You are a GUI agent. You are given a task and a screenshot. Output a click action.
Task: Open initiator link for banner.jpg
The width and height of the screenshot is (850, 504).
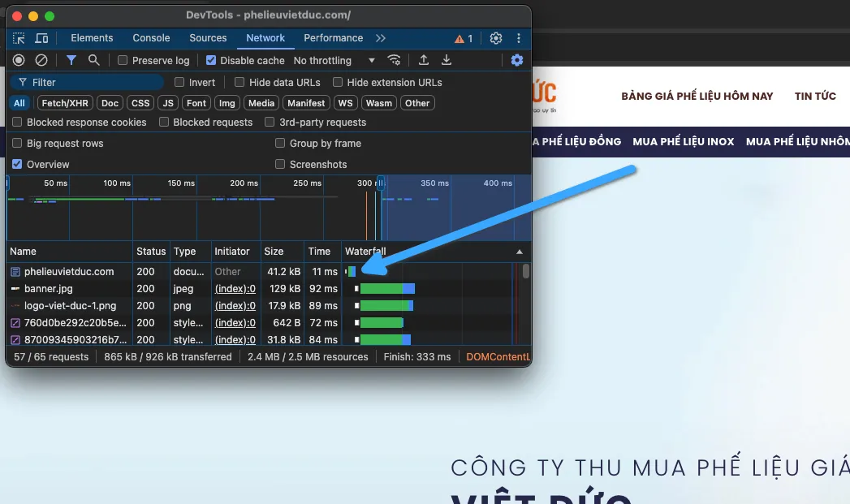(235, 289)
